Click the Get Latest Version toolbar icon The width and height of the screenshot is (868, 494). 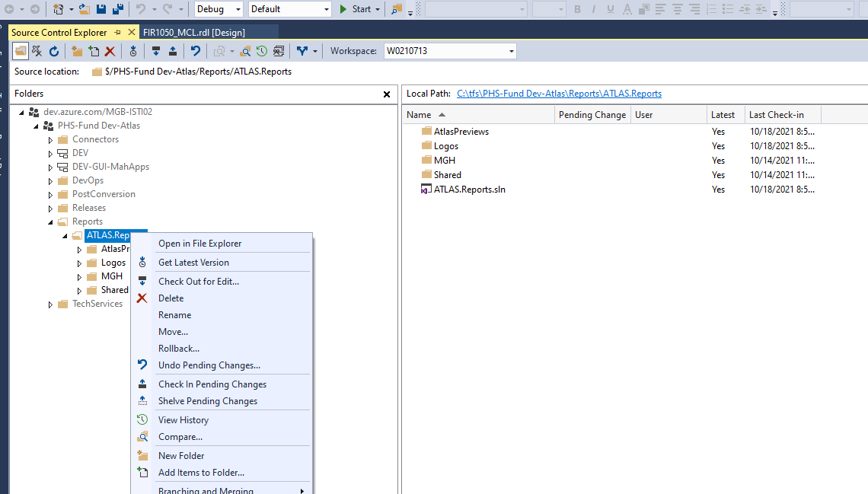point(133,51)
